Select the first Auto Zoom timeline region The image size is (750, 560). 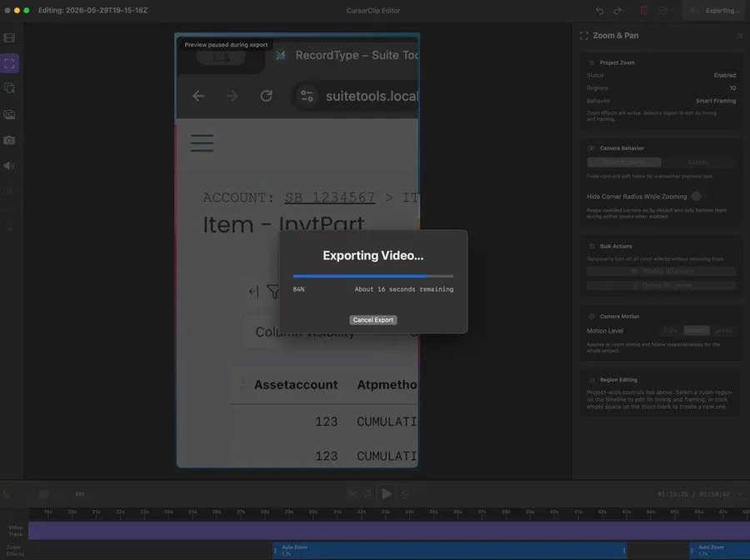[449, 551]
